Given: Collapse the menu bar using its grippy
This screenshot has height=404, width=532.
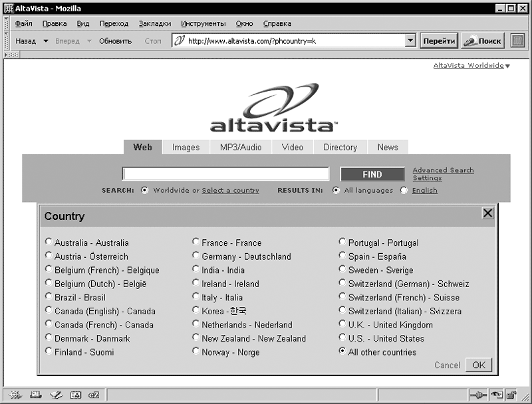Looking at the screenshot, I should click(7, 23).
